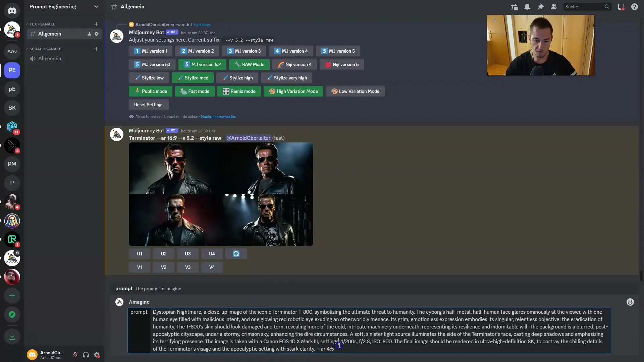
Task: Click search magnifier icon
Action: (x=607, y=7)
